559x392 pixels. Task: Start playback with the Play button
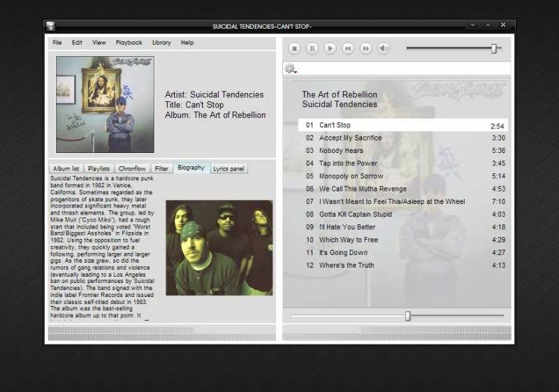pyautogui.click(x=330, y=48)
